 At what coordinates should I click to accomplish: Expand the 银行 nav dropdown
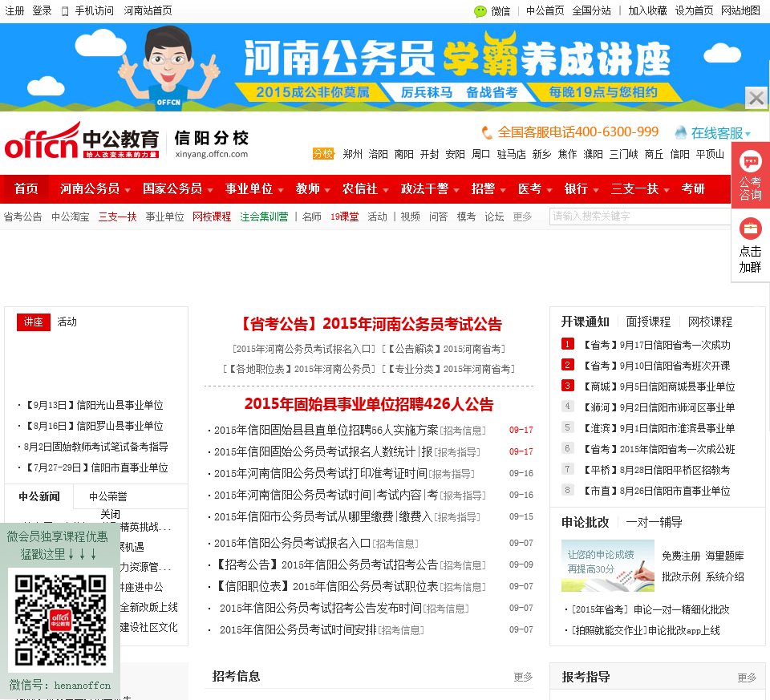pos(596,190)
